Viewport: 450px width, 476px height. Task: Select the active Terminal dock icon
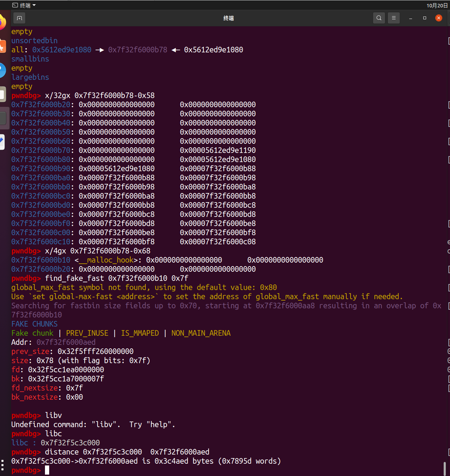click(3, 118)
